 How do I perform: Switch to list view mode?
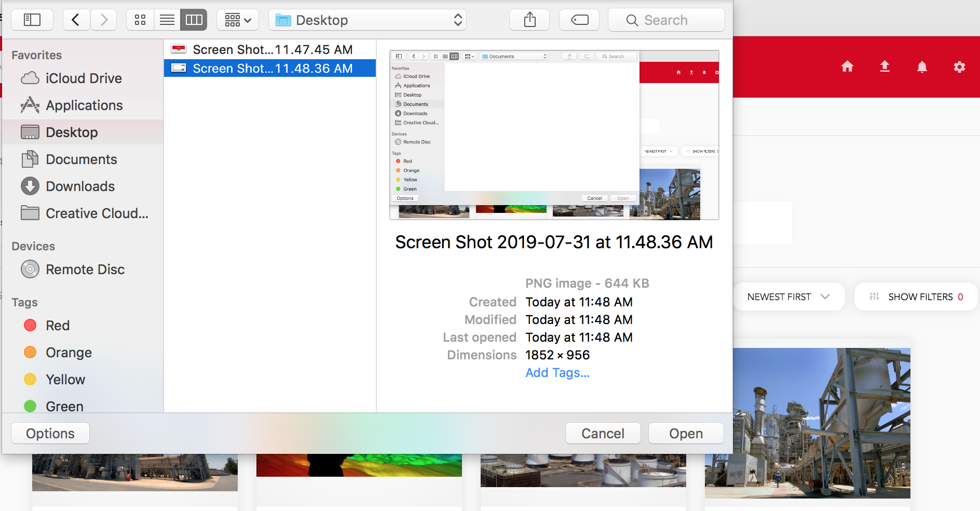(167, 20)
